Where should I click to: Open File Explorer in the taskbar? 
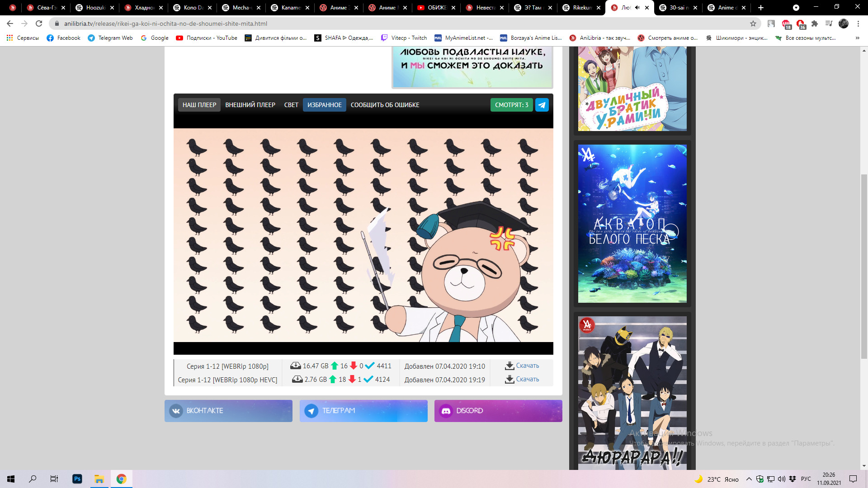coord(99,479)
